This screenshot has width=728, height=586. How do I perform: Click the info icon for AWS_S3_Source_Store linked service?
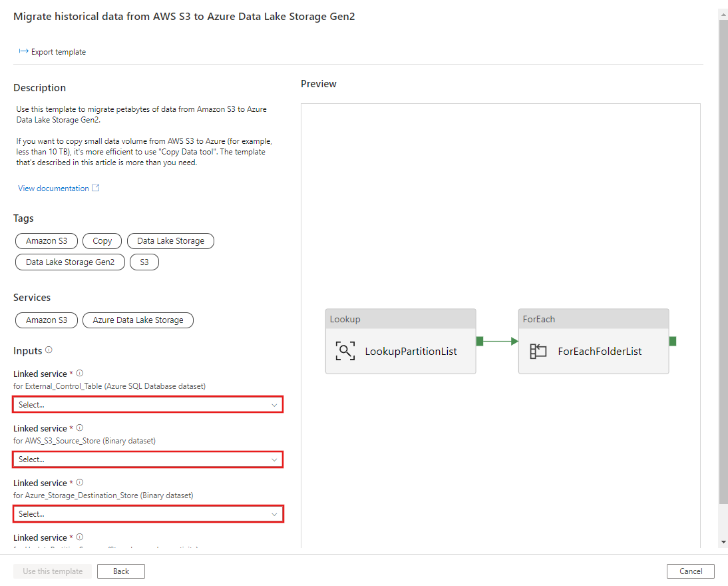coord(79,428)
